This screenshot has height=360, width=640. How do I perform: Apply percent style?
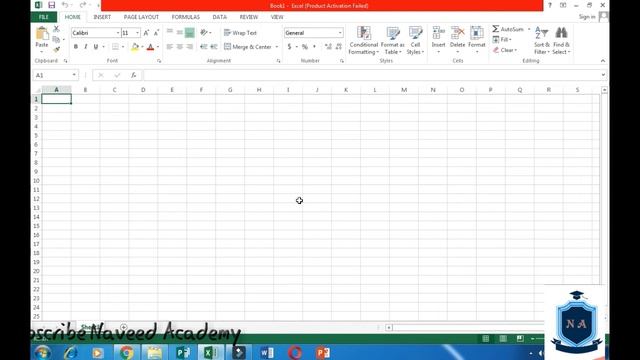(304, 47)
